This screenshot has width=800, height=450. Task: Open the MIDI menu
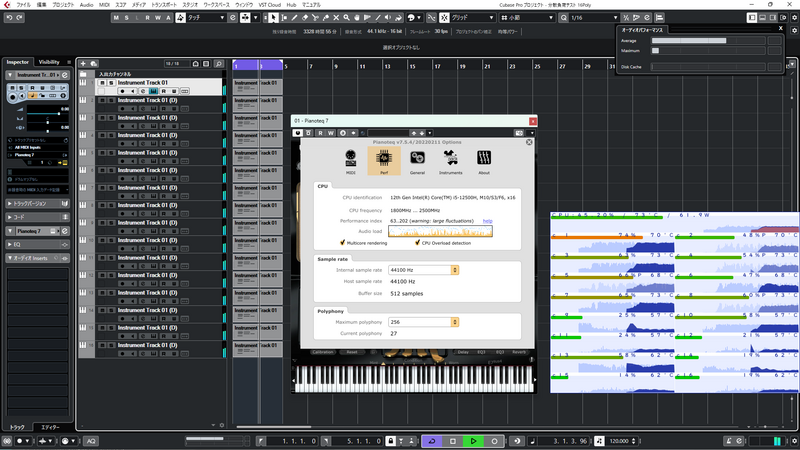point(104,5)
